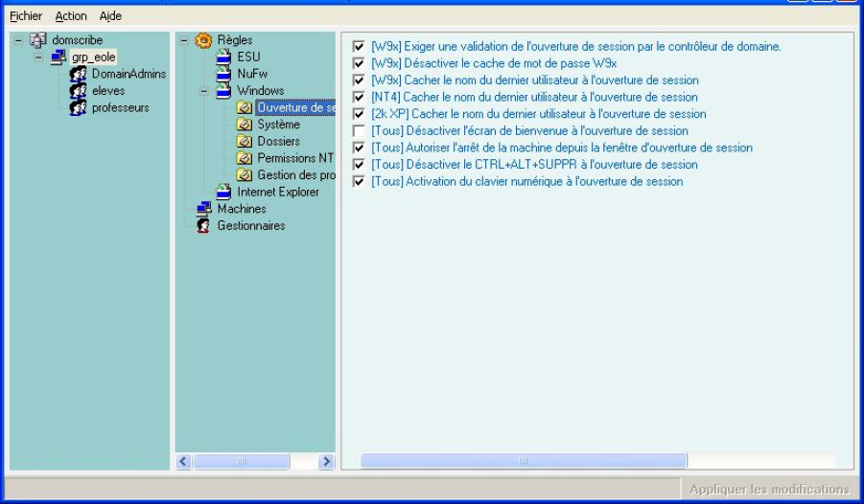Collapse the Windows rules node
This screenshot has height=504, width=864.
(204, 91)
